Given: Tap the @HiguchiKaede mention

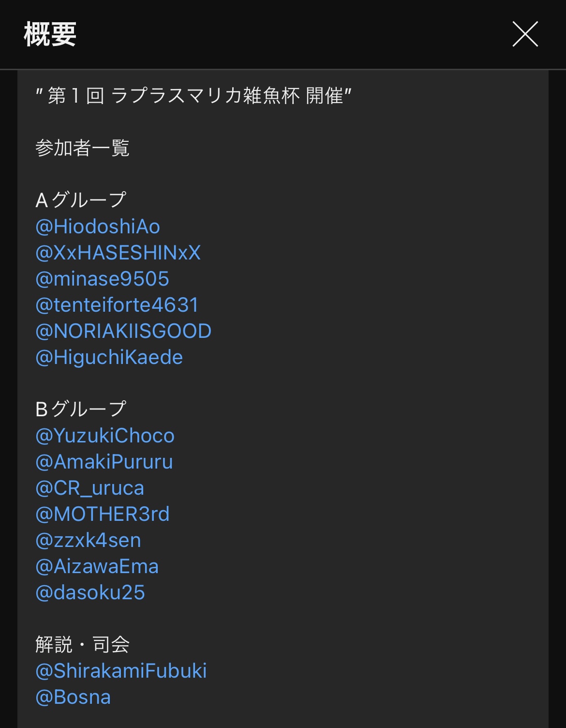Looking at the screenshot, I should coord(109,357).
